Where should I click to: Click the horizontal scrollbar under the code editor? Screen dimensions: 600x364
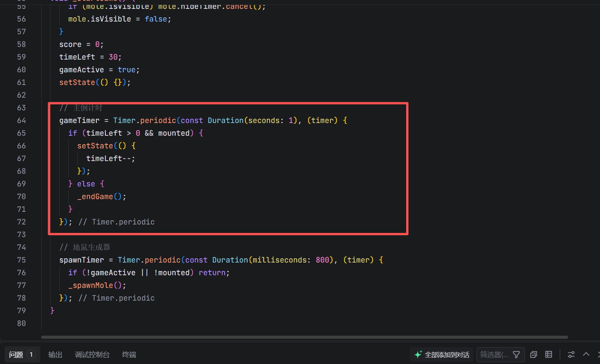click(x=304, y=337)
